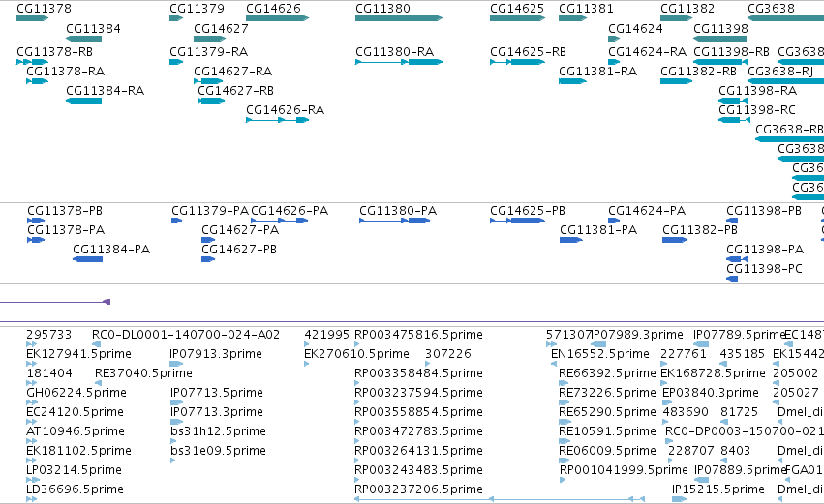824x504 pixels.
Task: Click EST EN16552.5prime
Action: tap(600, 354)
